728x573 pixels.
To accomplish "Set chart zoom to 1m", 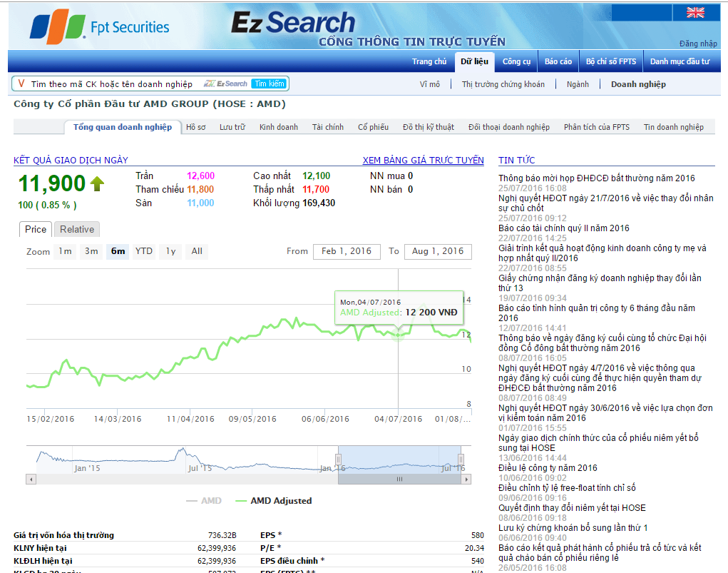I will (x=65, y=251).
